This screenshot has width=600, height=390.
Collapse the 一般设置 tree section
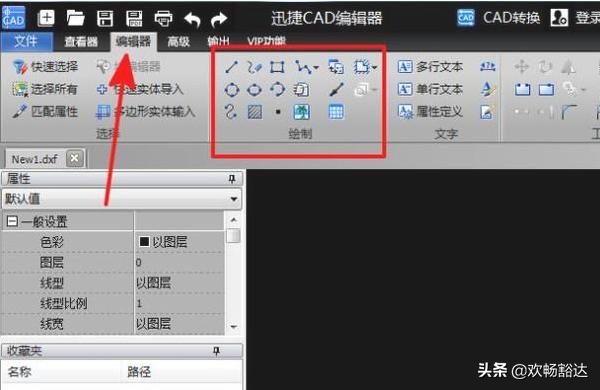tap(12, 221)
